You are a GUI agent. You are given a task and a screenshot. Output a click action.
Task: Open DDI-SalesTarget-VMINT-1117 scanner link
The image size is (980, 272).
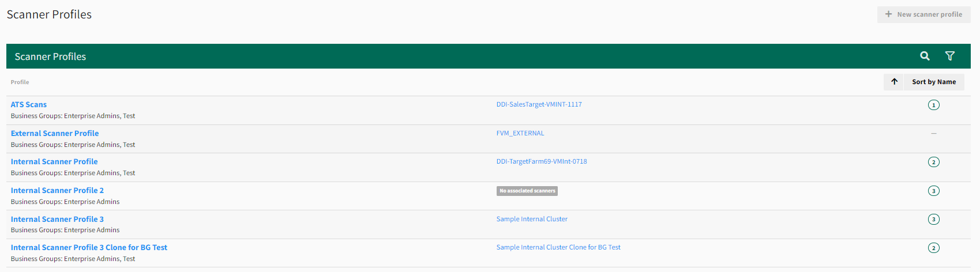coord(539,104)
